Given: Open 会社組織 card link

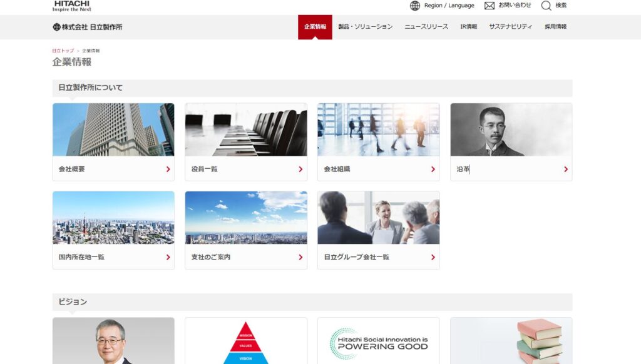Looking at the screenshot, I should coord(378,169).
